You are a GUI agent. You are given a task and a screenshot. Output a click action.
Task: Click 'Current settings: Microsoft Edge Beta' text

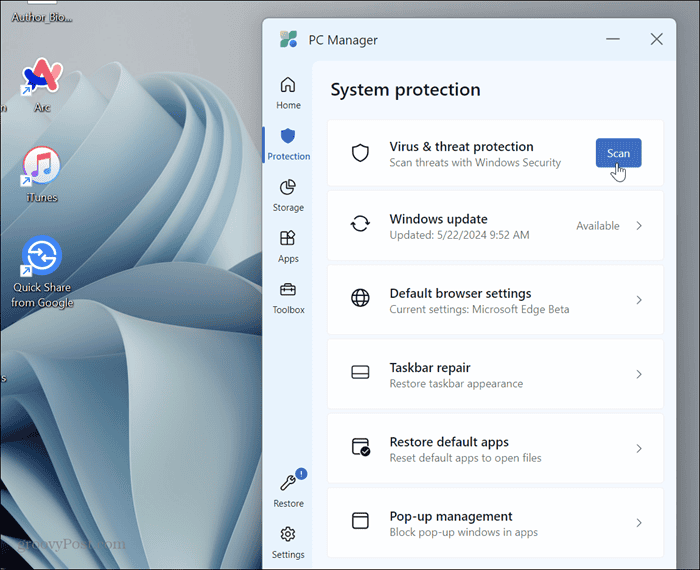(x=479, y=309)
